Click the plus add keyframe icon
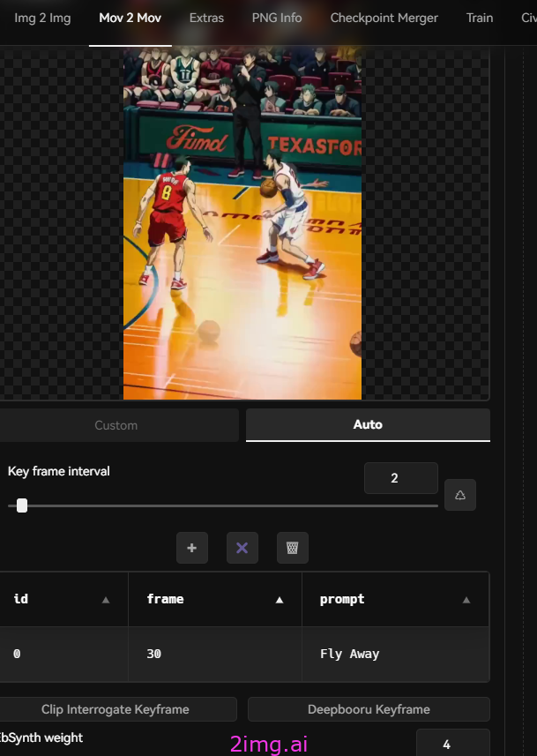Screen dimensions: 537x756 coord(192,548)
